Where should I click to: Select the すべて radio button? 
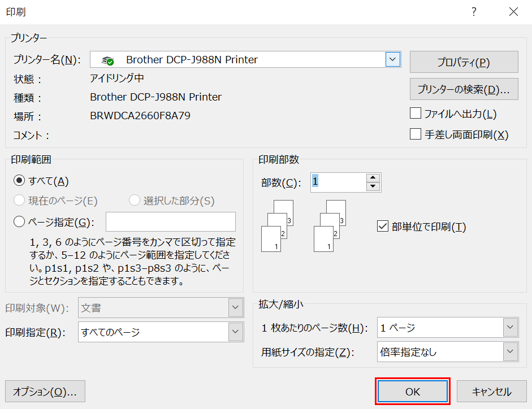coord(19,181)
